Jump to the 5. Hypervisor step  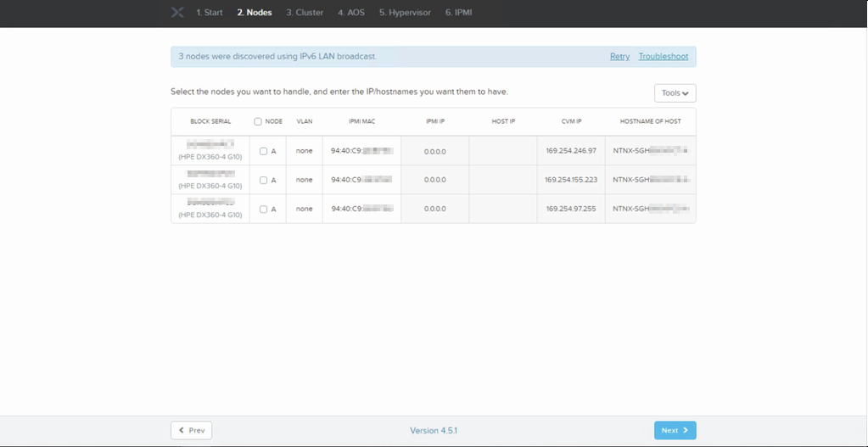405,12
